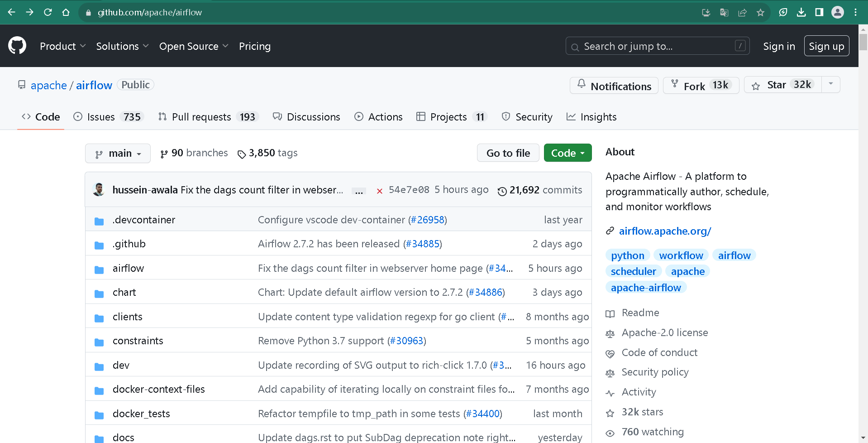
Task: Open browser downloads icon
Action: tap(801, 12)
